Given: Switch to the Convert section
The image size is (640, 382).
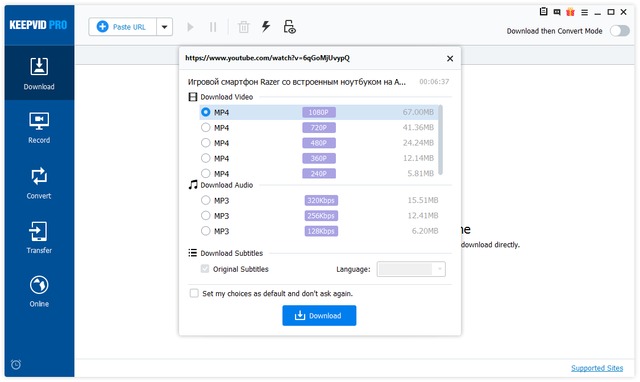Looking at the screenshot, I should tap(39, 183).
